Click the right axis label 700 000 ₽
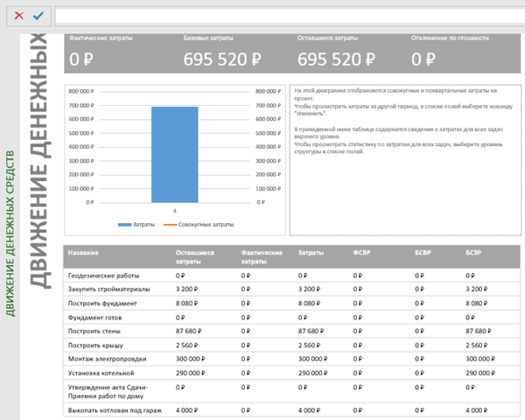The image size is (525, 420). click(x=268, y=106)
